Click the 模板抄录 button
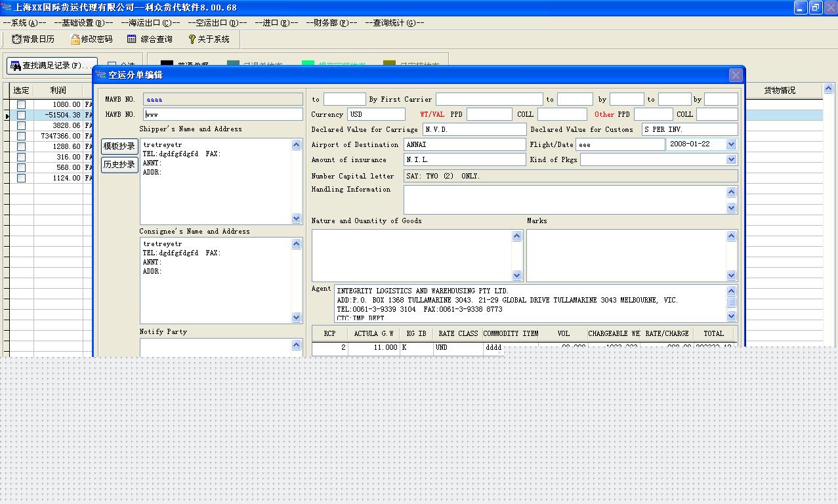This screenshot has height=504, width=838. tap(119, 146)
